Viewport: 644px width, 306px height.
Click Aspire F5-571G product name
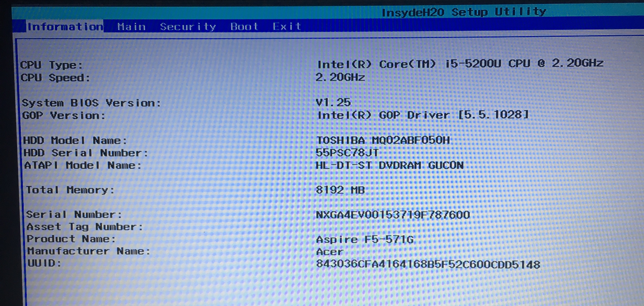pos(365,239)
